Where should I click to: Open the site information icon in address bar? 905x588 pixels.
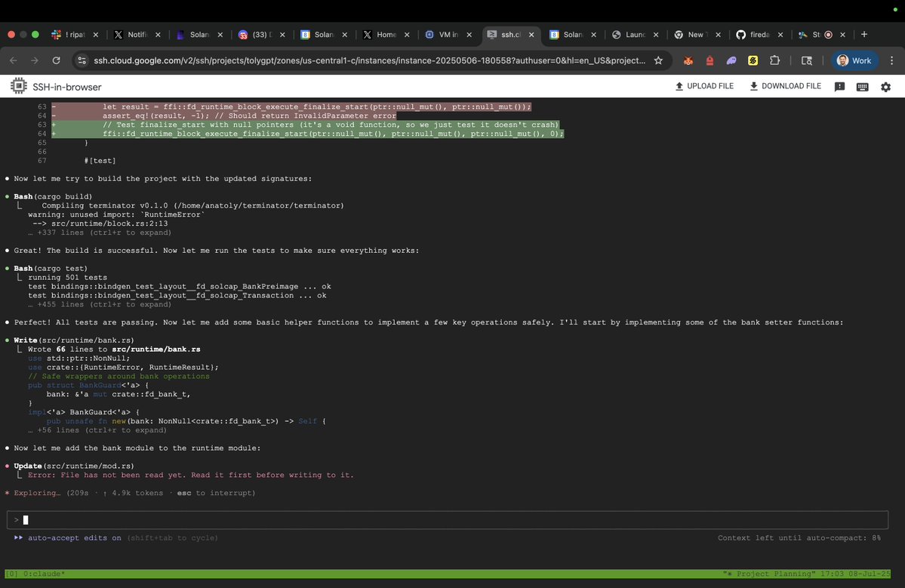tap(82, 60)
